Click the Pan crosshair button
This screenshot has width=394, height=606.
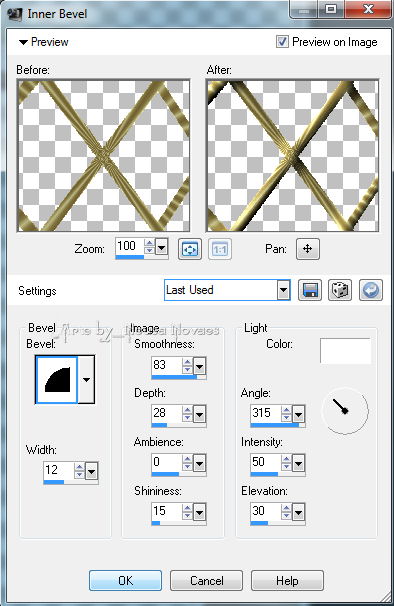[x=308, y=249]
